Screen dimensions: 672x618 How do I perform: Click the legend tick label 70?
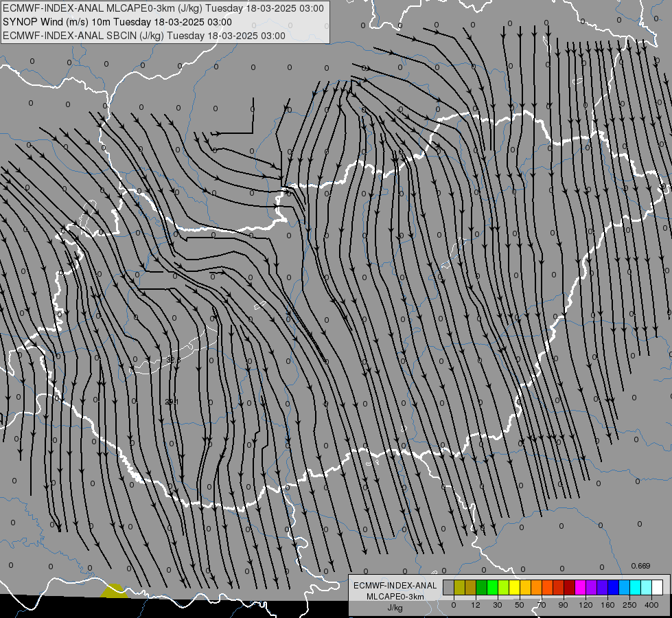tap(542, 605)
